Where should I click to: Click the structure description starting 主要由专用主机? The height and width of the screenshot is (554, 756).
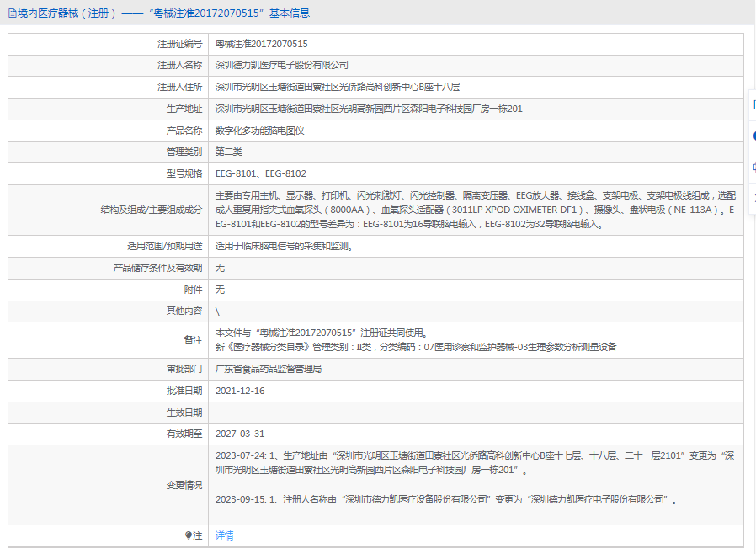(x=476, y=210)
